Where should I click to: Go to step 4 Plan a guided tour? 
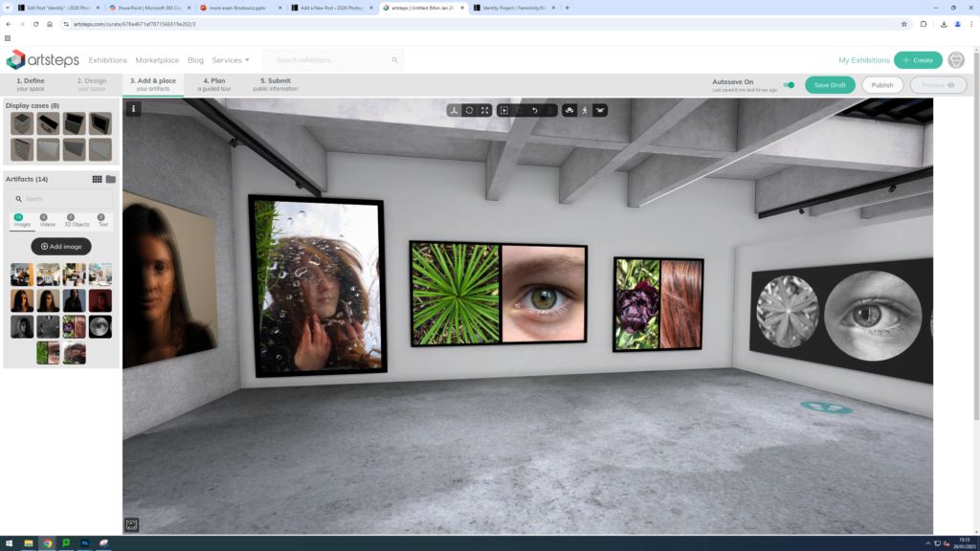click(214, 84)
